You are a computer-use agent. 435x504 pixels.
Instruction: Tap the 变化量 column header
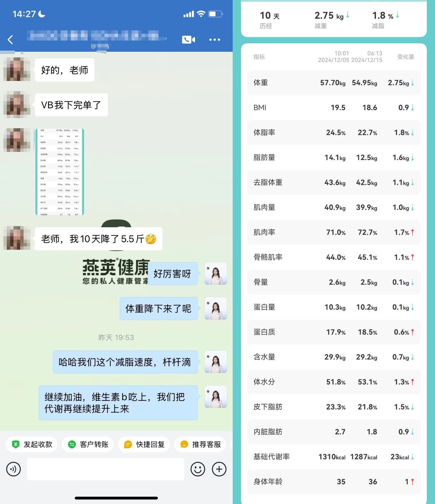pos(405,57)
